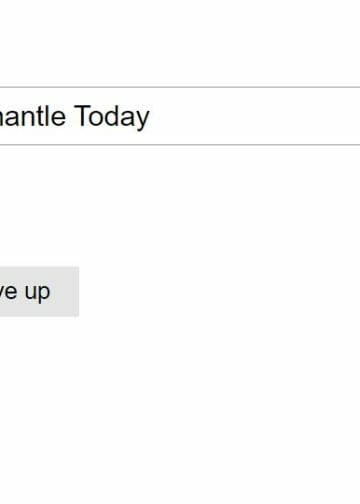Focus the text field containing "Today"
This screenshot has height=504, width=360.
pyautogui.click(x=180, y=116)
